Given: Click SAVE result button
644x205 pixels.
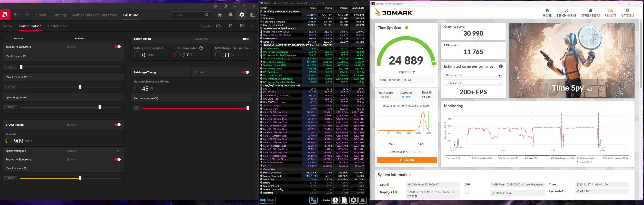Looking at the screenshot, I should pos(421,144).
